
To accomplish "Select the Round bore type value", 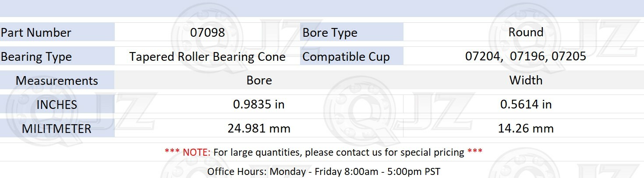I will tap(526, 32).
